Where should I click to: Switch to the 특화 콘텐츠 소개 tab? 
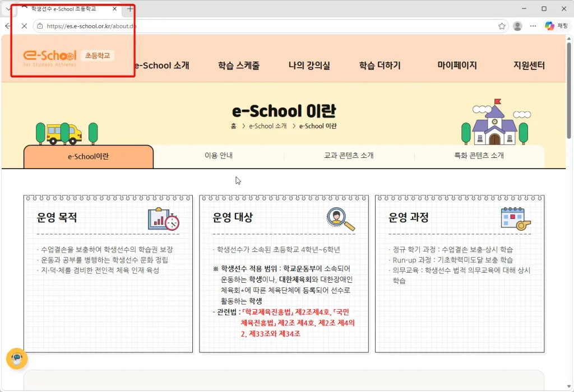click(x=479, y=156)
